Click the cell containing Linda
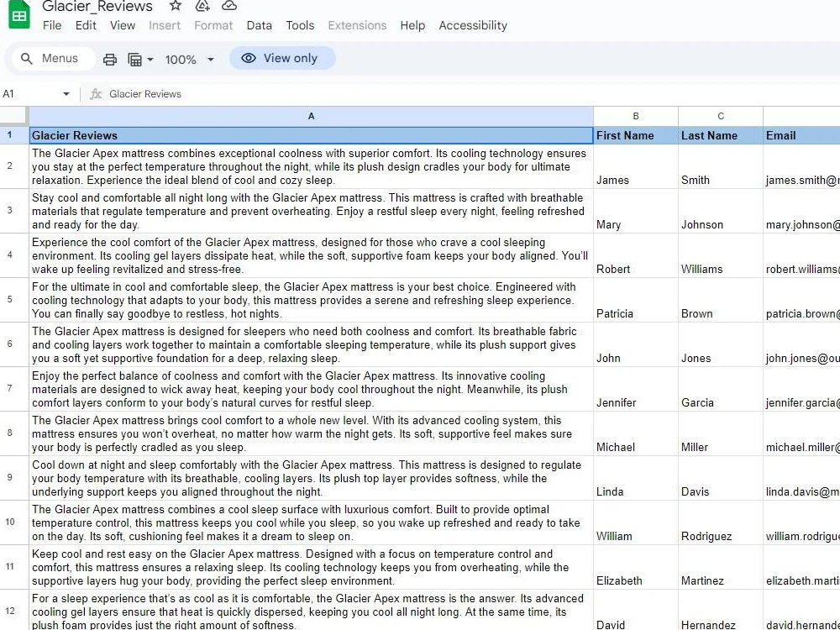Viewport: 840px width, 630px height. click(x=635, y=477)
